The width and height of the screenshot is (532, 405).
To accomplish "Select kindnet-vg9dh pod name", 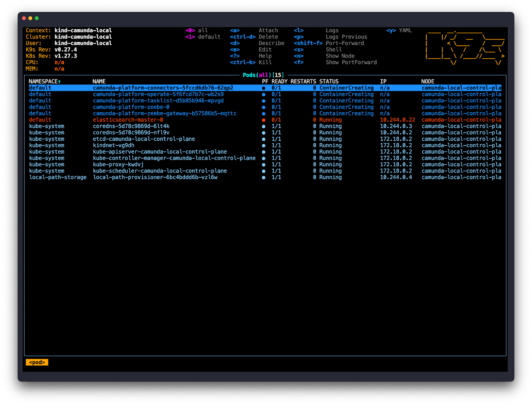I will pos(114,145).
